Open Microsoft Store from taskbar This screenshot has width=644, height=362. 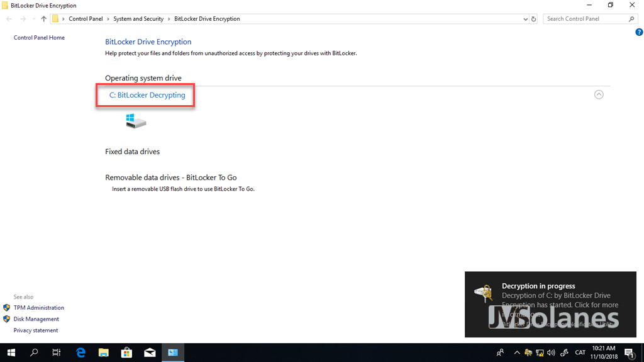tap(126, 353)
